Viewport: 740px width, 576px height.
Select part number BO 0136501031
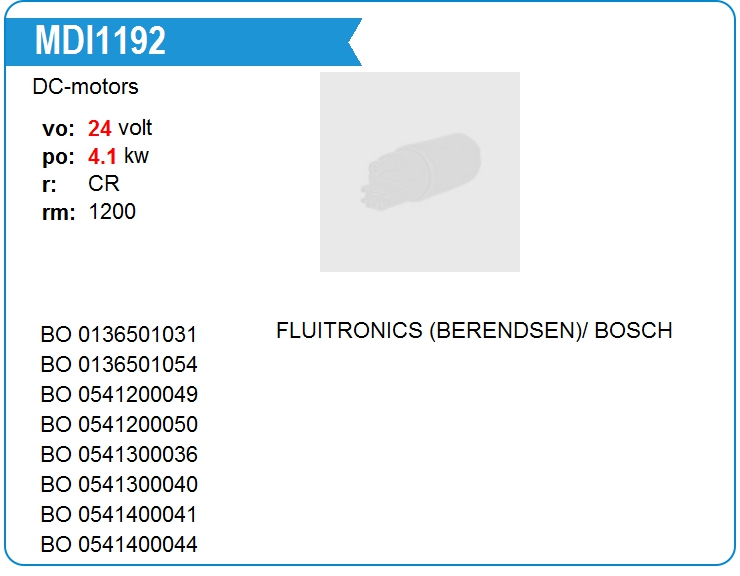(x=119, y=335)
